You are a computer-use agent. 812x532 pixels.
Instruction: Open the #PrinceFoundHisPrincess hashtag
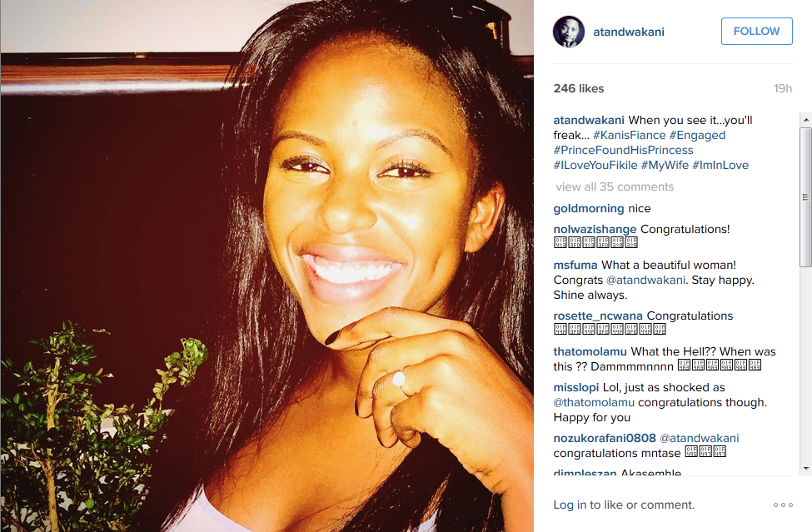(x=624, y=150)
